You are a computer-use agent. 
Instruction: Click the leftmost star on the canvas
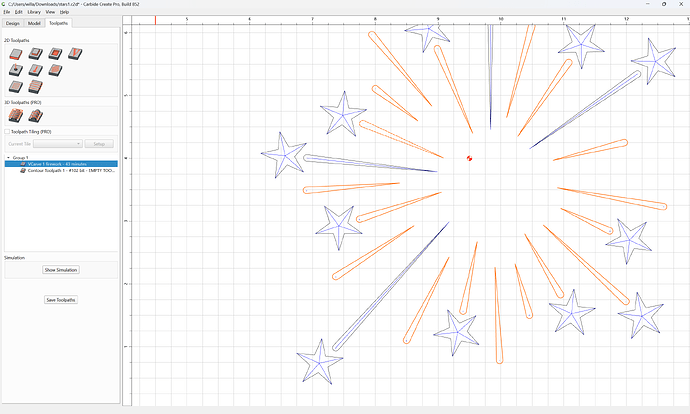click(x=284, y=155)
